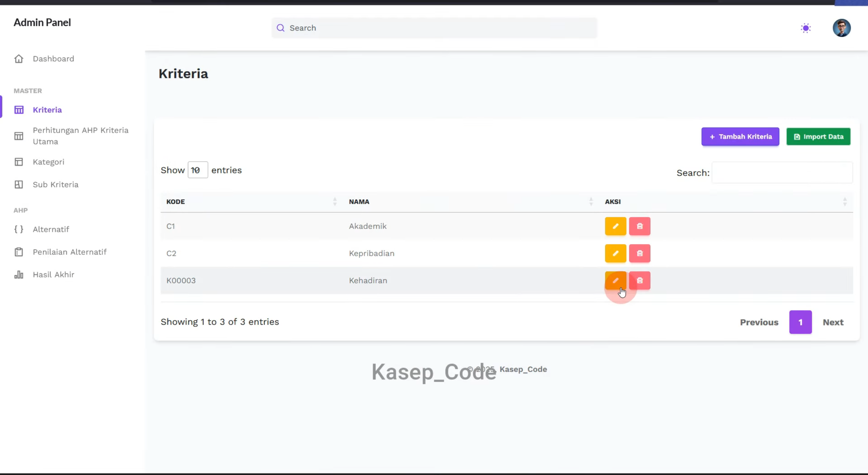Edit the C2 Kepribadian row
Viewport: 868px width, 475px height.
point(616,253)
